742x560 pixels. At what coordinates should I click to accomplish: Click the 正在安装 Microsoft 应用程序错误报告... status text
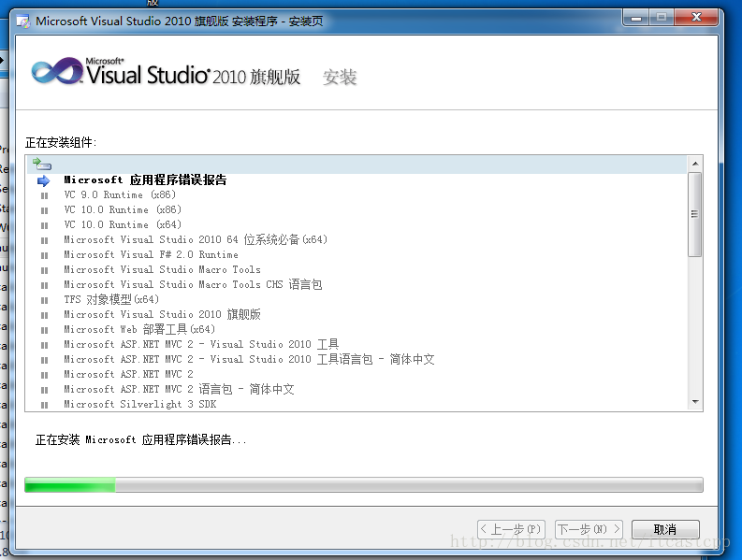(141, 439)
